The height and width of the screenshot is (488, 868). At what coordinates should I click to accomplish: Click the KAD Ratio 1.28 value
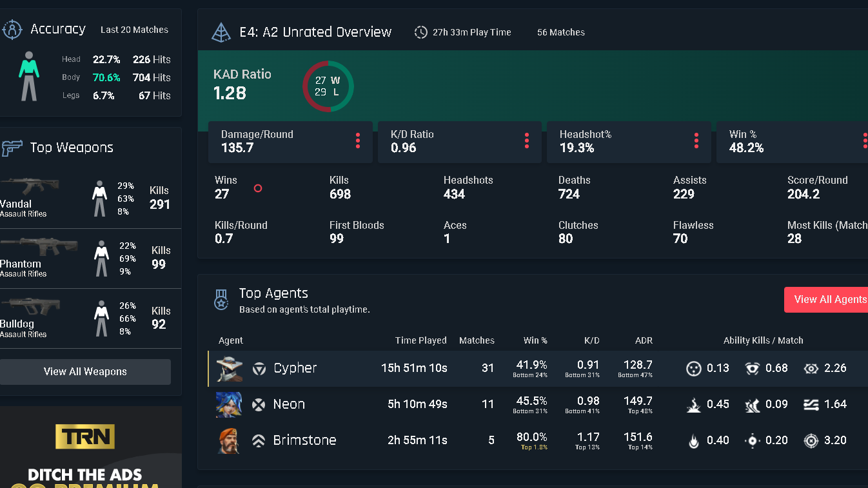pyautogui.click(x=230, y=93)
